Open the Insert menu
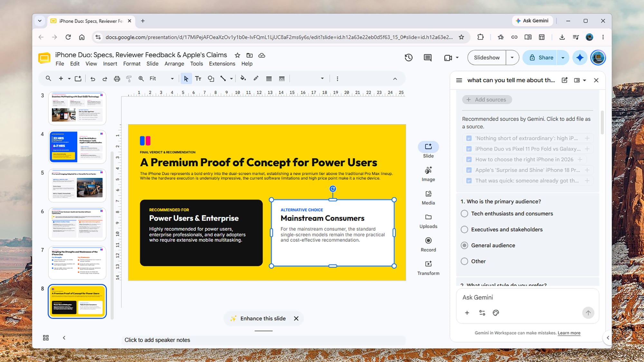 click(x=110, y=64)
